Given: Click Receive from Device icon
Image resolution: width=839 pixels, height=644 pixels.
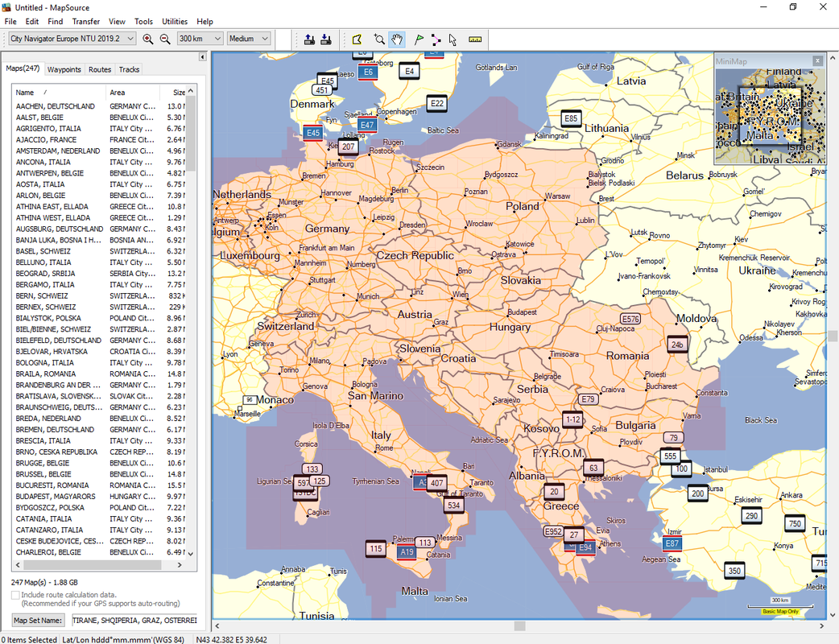Looking at the screenshot, I should tap(326, 39).
